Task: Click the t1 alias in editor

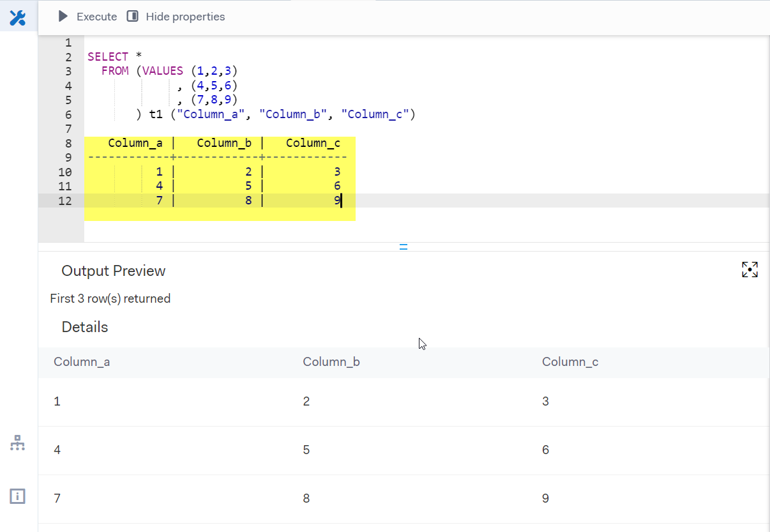Action: 156,115
